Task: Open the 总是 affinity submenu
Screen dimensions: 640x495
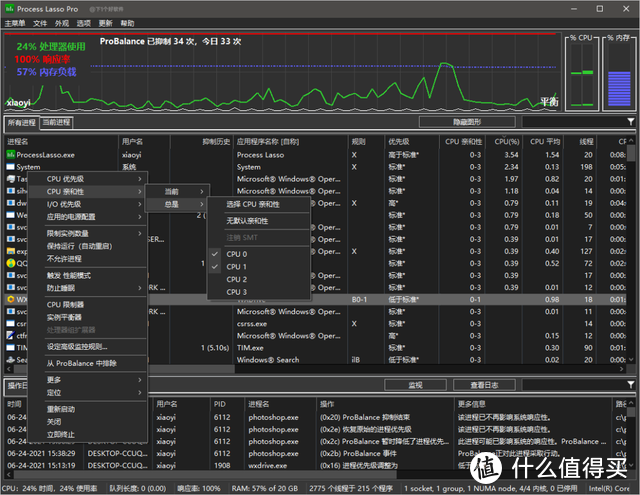Action: coord(178,204)
